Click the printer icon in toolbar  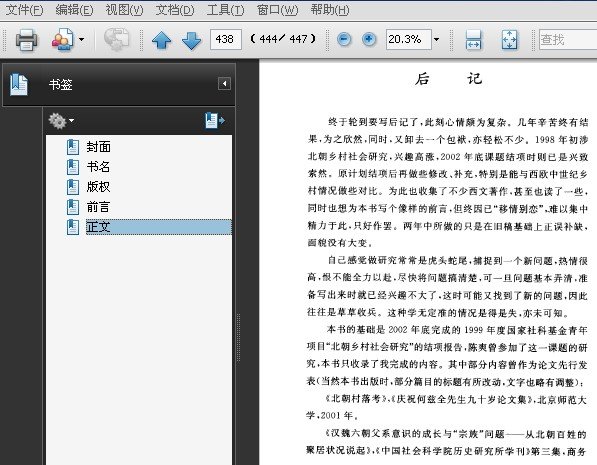point(26,39)
